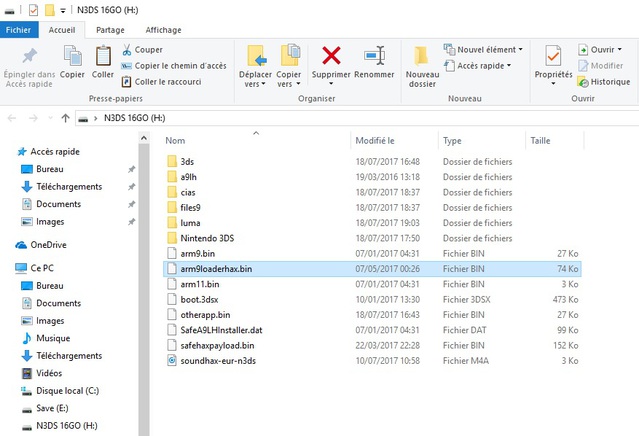Switch to the Affichage tab
The image size is (639, 436).
pos(163,30)
